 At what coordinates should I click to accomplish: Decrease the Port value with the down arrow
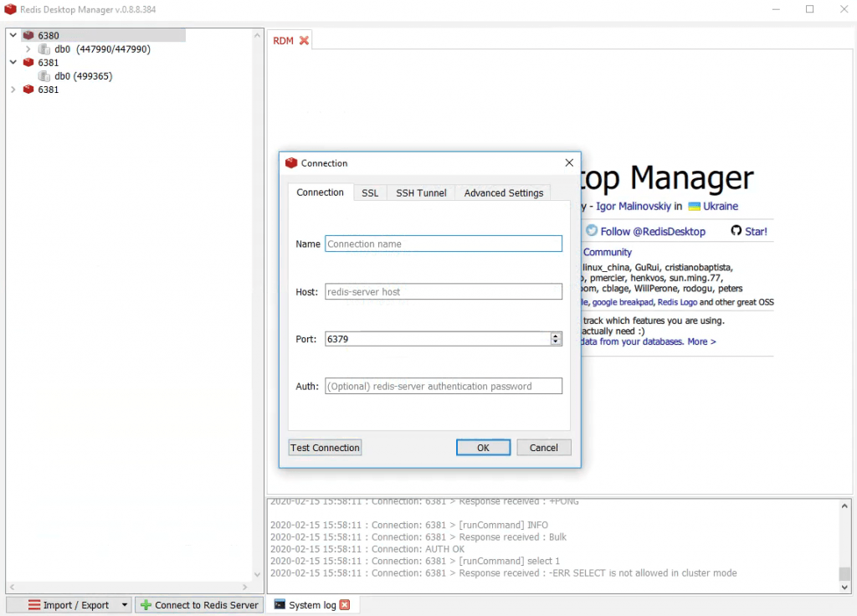[556, 342]
